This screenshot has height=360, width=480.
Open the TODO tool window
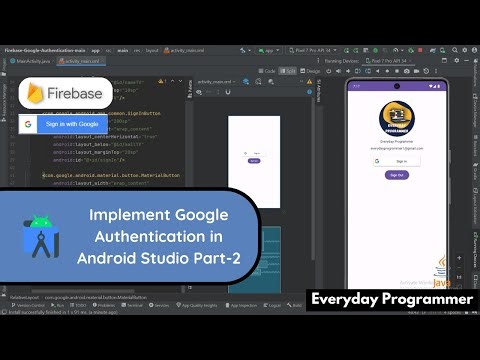pos(78,305)
